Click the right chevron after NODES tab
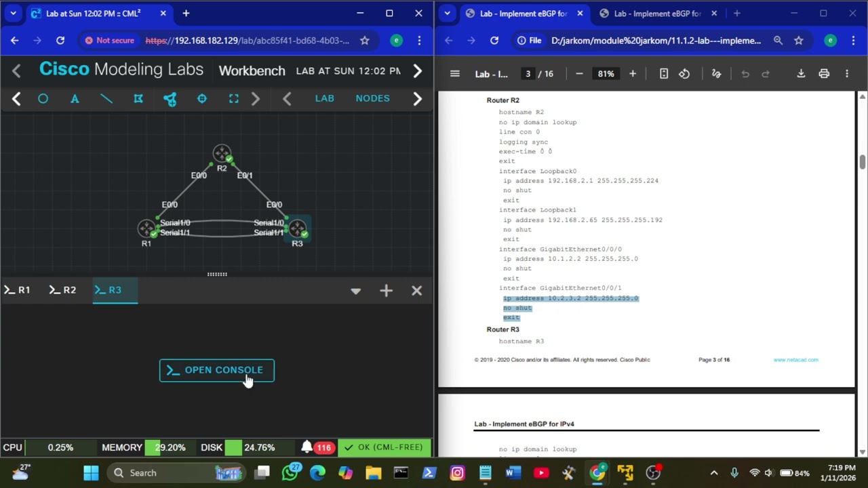The height and width of the screenshot is (488, 868). [x=418, y=99]
